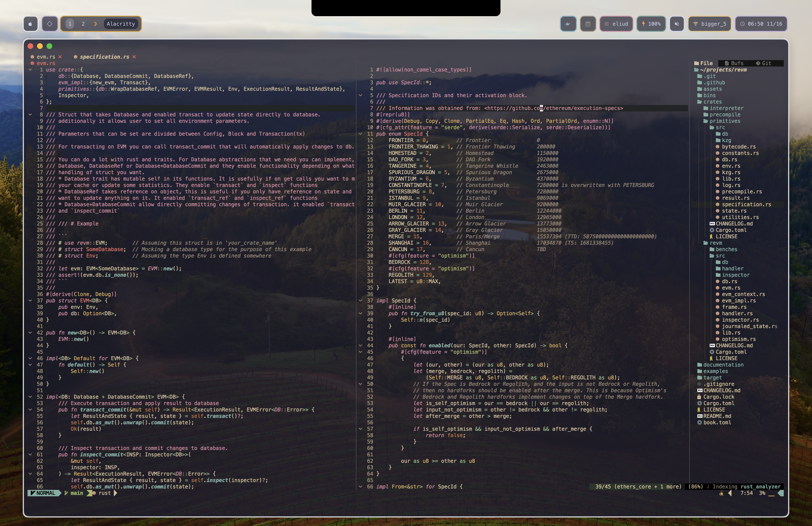Click the diamond-shaped icon in top bar
Viewport: 812px width, 526px height.
click(50, 24)
